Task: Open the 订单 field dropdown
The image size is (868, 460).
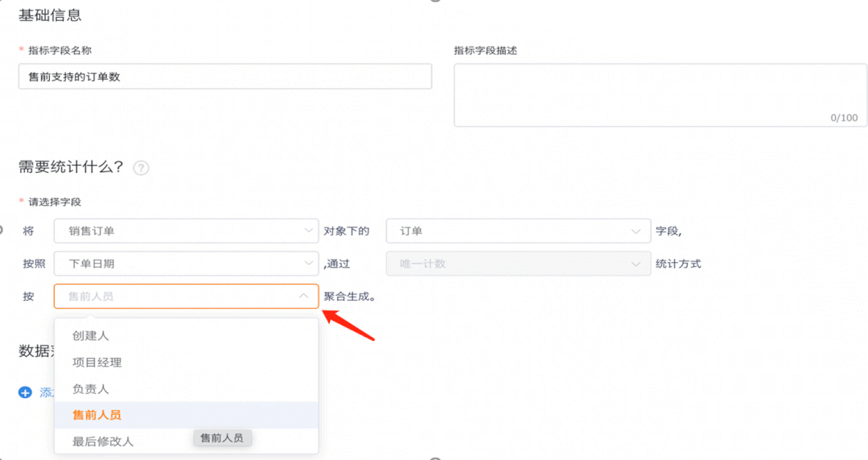Action: point(518,231)
